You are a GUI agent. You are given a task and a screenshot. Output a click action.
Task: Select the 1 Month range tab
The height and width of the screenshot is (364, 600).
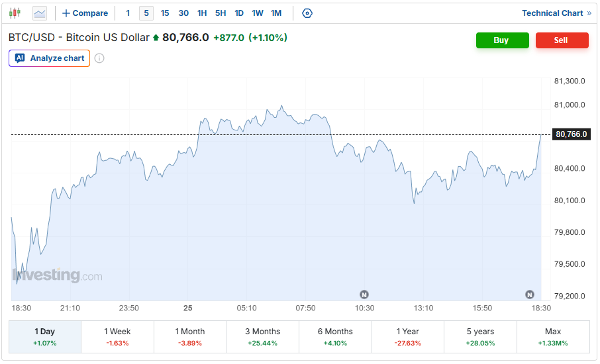(x=190, y=337)
